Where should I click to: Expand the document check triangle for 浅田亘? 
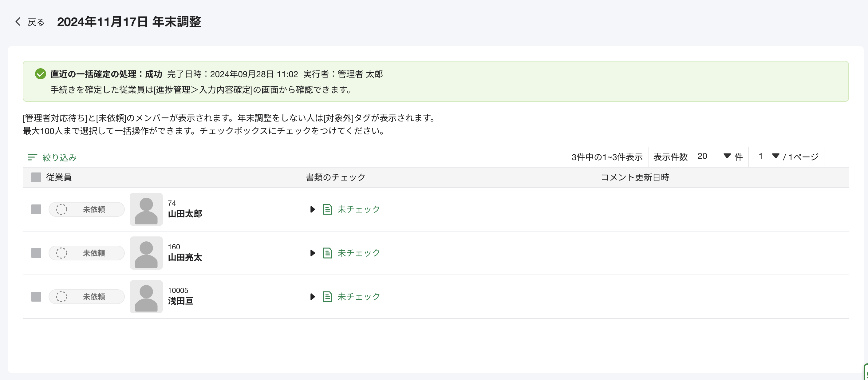(312, 297)
